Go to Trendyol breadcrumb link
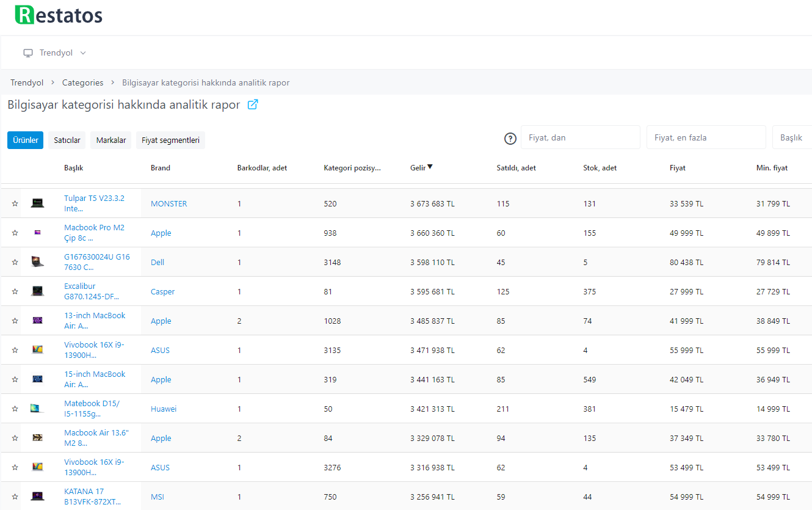This screenshot has height=510, width=812. click(x=27, y=82)
